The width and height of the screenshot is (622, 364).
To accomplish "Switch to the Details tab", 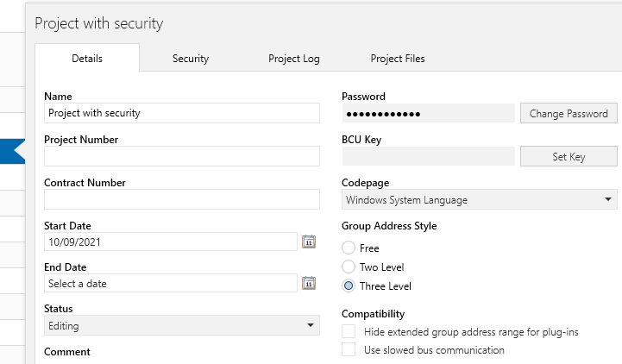I will pyautogui.click(x=87, y=59).
